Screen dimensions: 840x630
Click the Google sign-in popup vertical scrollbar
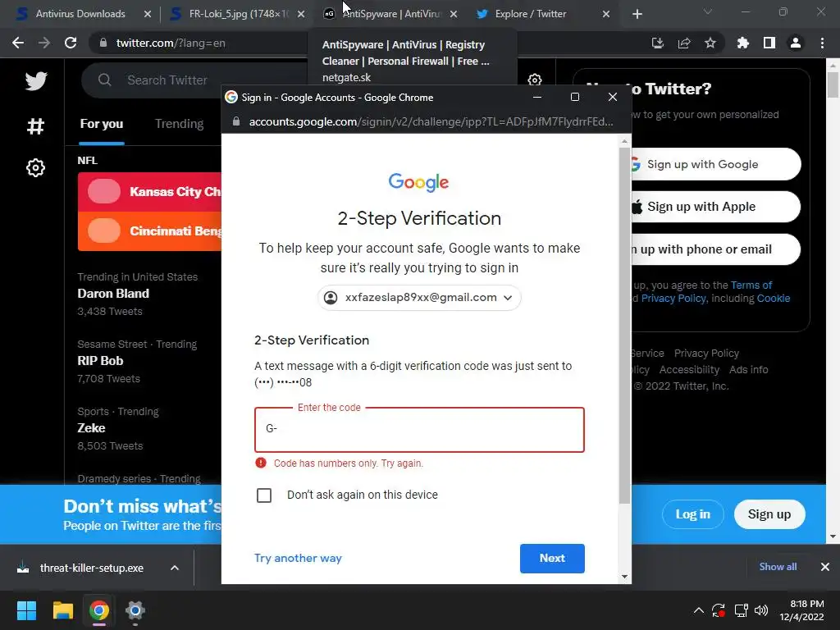[624, 325]
